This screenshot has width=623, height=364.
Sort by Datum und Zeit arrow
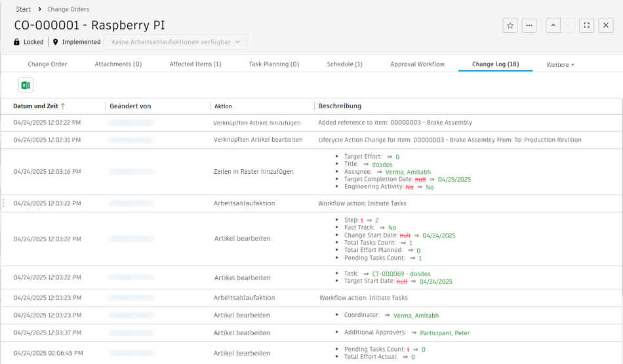[63, 106]
